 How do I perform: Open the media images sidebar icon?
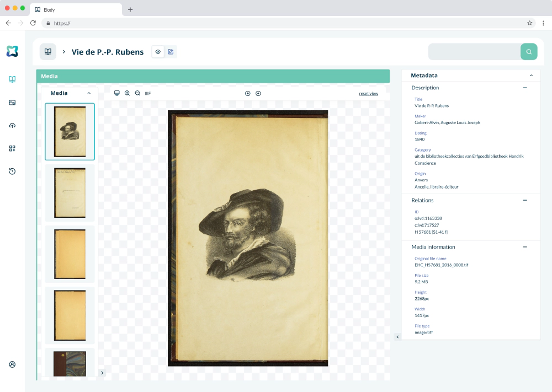coord(12,103)
